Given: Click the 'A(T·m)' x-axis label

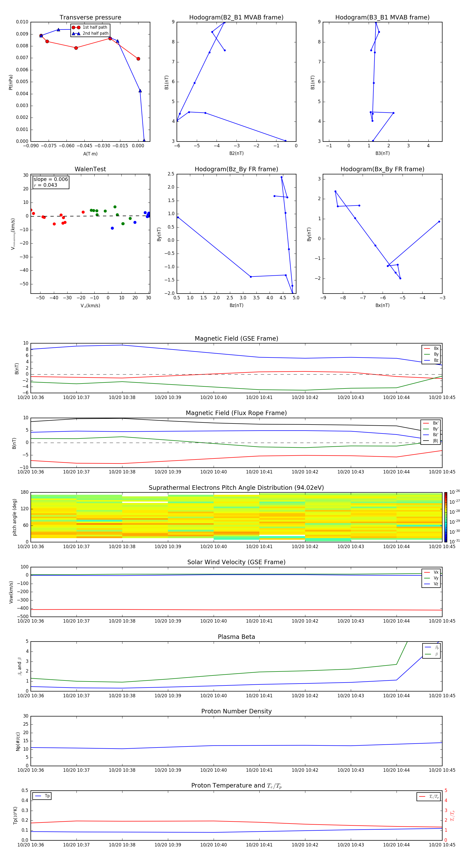Looking at the screenshot, I should tap(90, 154).
